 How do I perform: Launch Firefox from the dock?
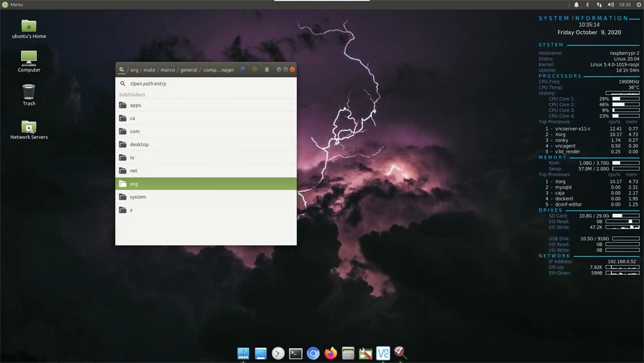point(331,353)
